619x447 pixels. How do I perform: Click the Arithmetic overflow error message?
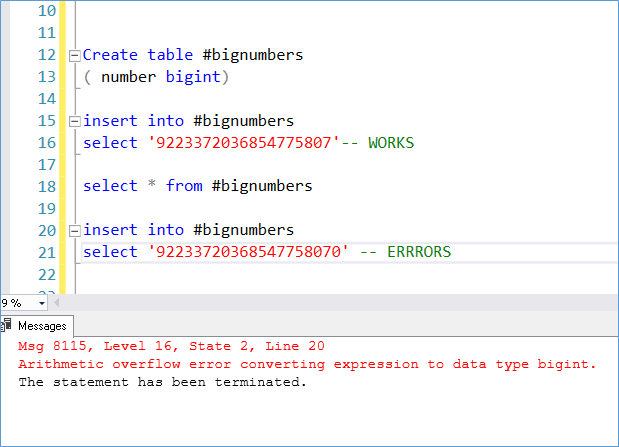(307, 364)
